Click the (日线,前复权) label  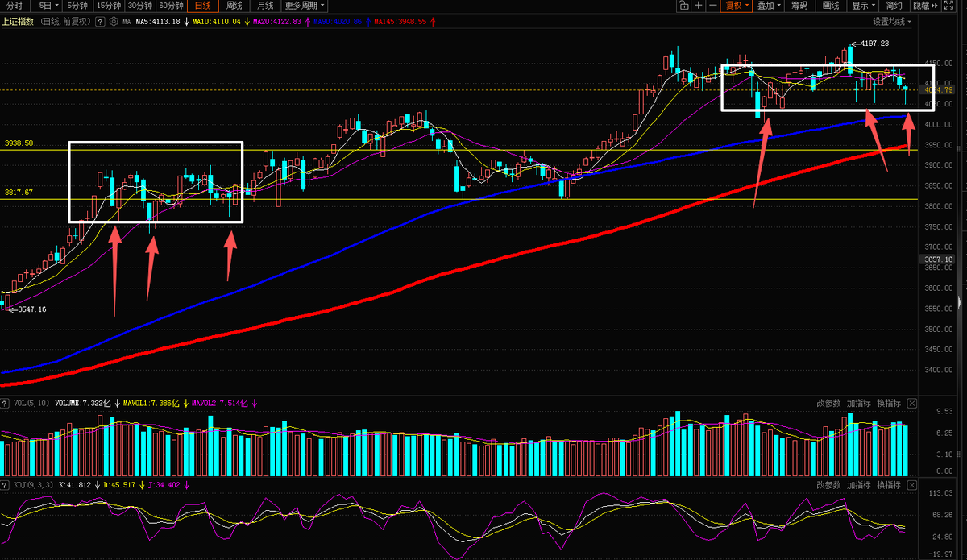pos(65,22)
